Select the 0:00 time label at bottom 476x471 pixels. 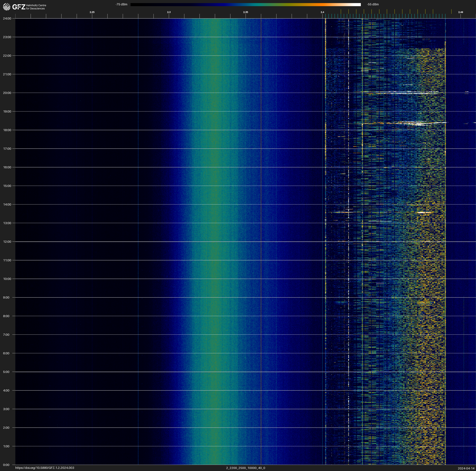click(6, 465)
